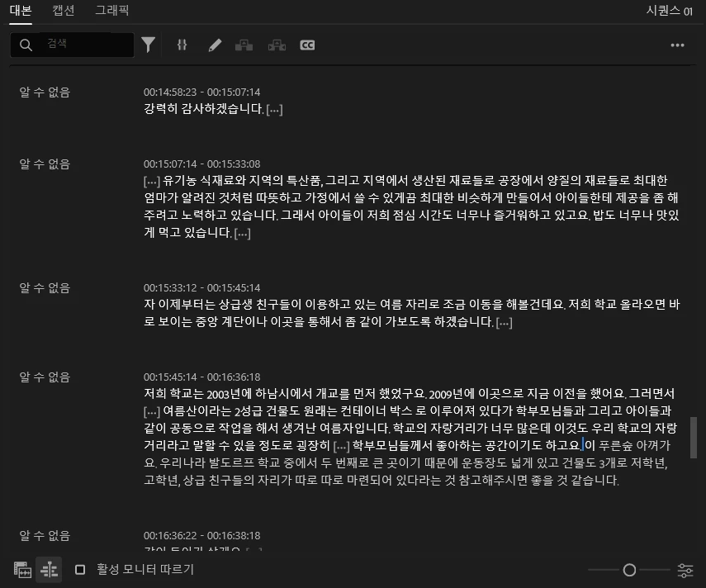Click the pause marker before 여름산이라는
The image size is (706, 588).
pos(152,411)
